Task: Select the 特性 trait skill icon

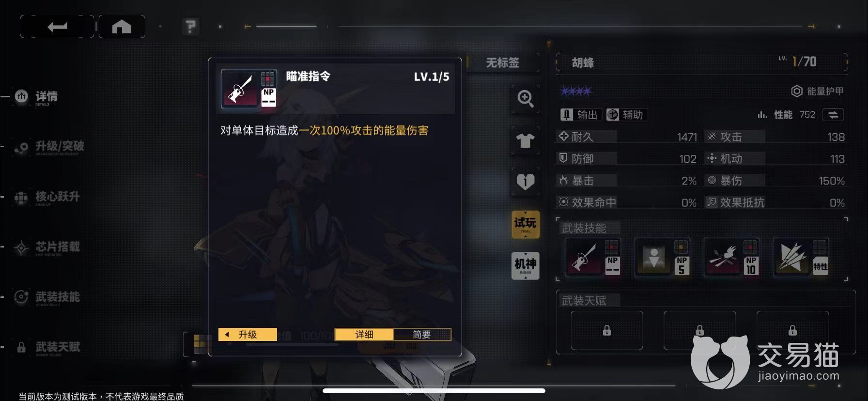Action: tap(801, 258)
